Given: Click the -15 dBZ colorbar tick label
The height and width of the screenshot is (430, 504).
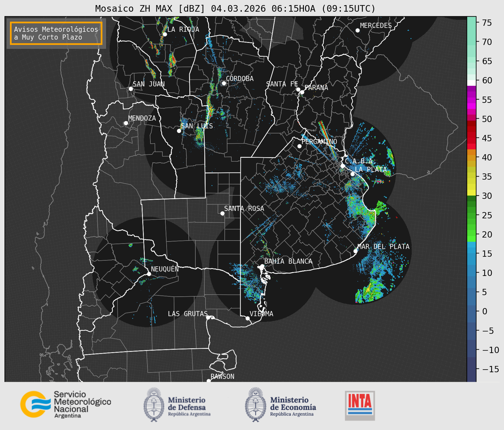Looking at the screenshot, I should pyautogui.click(x=490, y=369).
